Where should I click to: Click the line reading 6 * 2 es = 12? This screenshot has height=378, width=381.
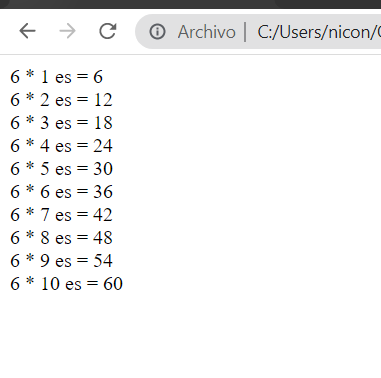tap(61, 100)
